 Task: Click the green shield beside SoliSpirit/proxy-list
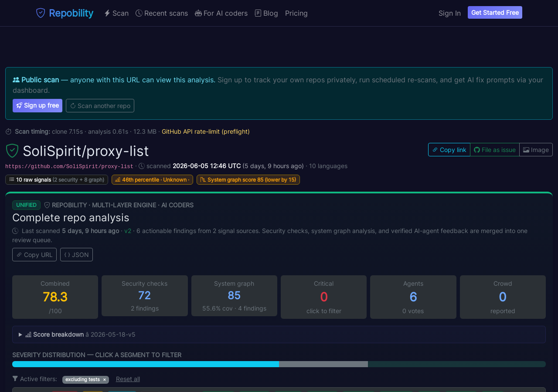coord(12,151)
